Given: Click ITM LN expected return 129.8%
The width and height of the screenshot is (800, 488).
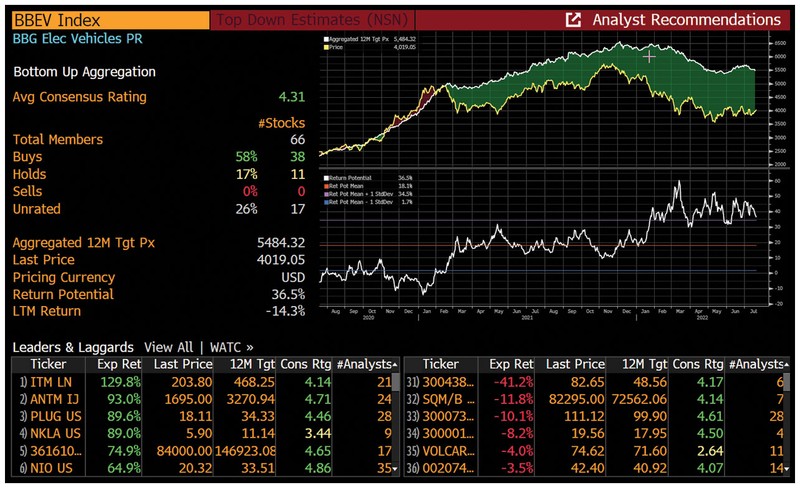Looking at the screenshot, I should point(120,382).
